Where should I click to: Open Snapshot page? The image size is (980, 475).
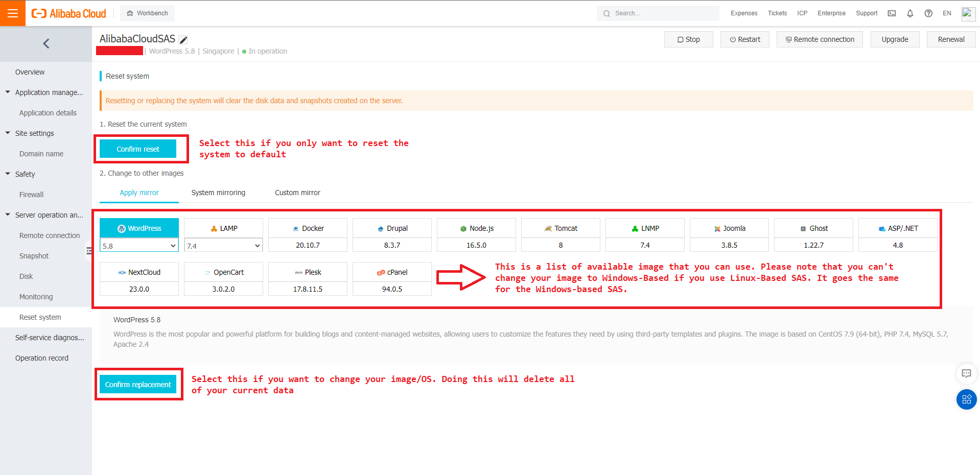click(46, 256)
